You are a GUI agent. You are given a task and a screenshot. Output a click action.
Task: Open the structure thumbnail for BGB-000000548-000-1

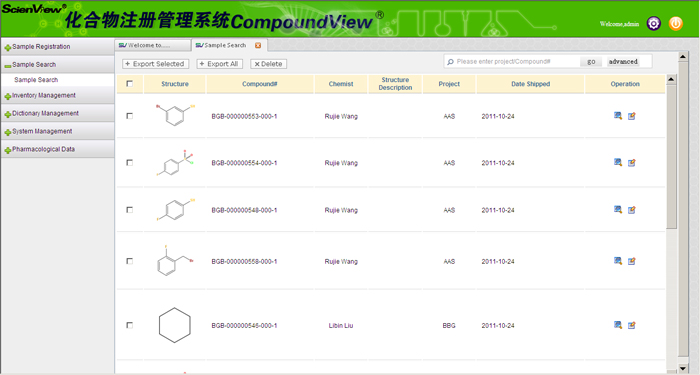click(x=175, y=210)
